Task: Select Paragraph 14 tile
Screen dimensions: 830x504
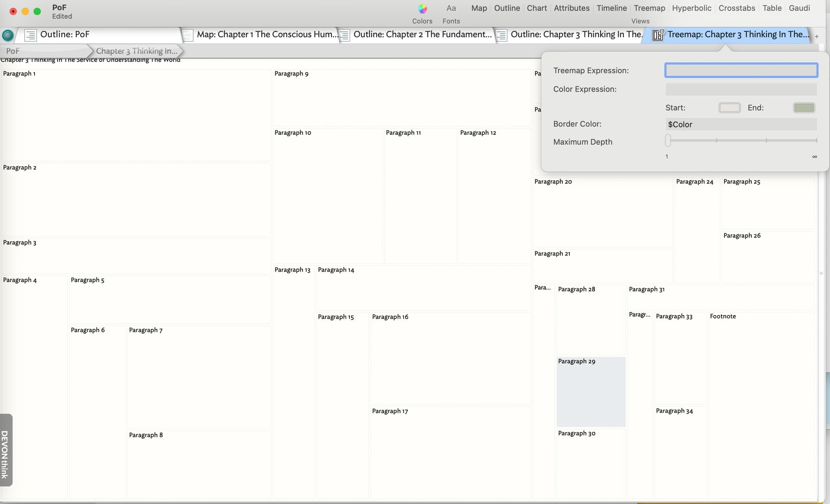Action: point(424,288)
